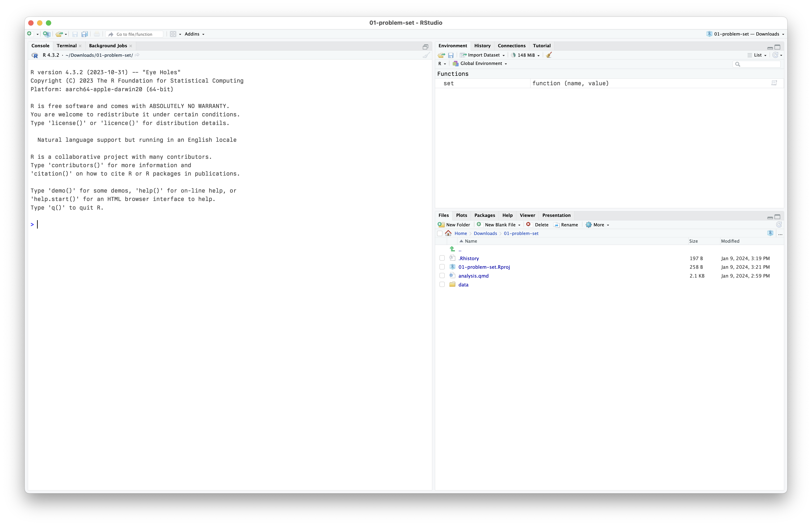812x526 pixels.
Task: Click the view source icon for set function
Action: [774, 83]
